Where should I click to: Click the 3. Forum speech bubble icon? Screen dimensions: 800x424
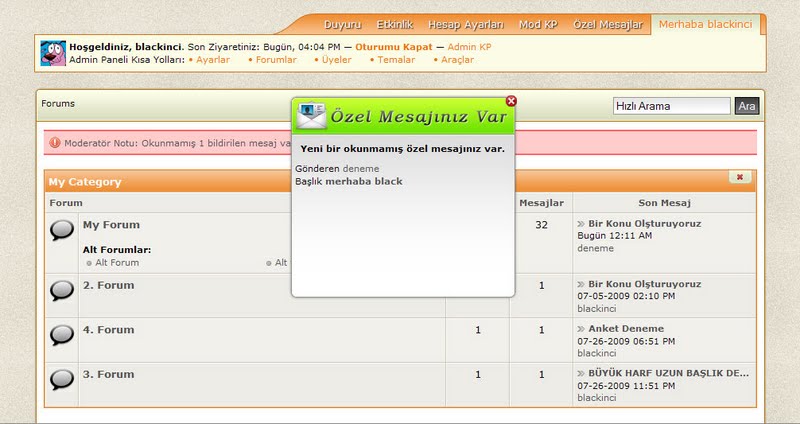click(x=62, y=379)
